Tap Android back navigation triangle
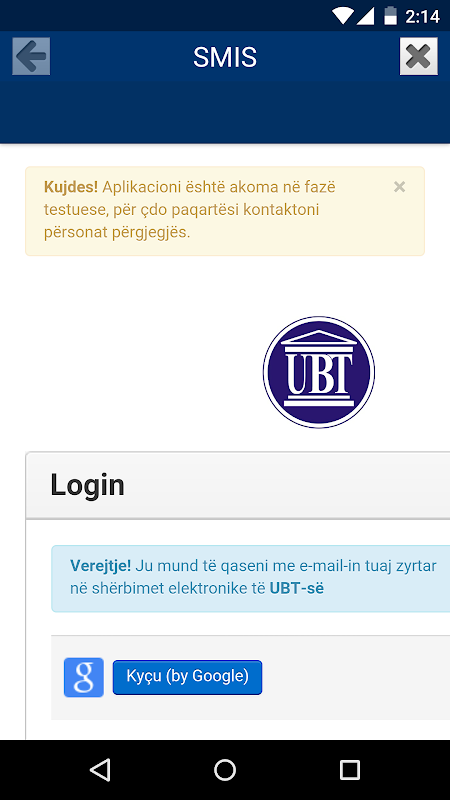Viewport: 450px width, 800px height. 100,769
